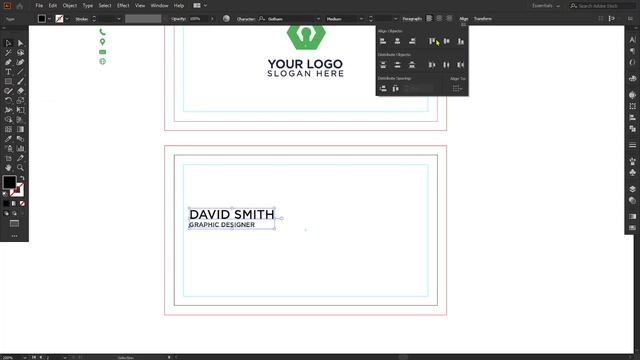Swap fill and stroke colors
This screenshot has height=360, width=640.
pyautogui.click(x=22, y=178)
